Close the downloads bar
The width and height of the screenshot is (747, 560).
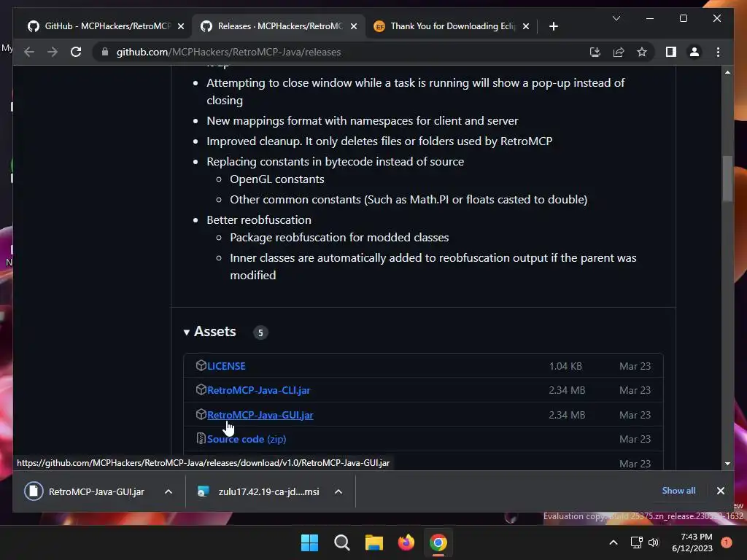pos(720,491)
